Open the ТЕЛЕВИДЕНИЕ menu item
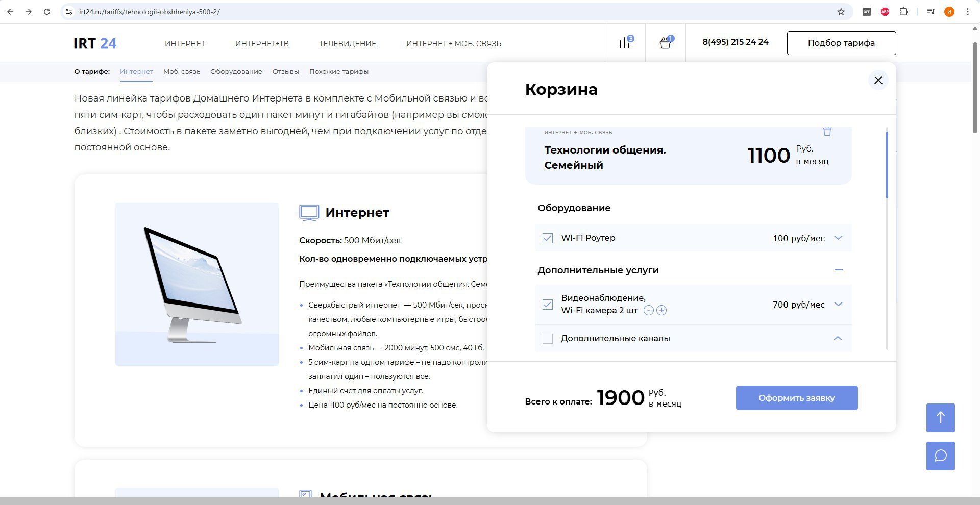 [x=348, y=44]
